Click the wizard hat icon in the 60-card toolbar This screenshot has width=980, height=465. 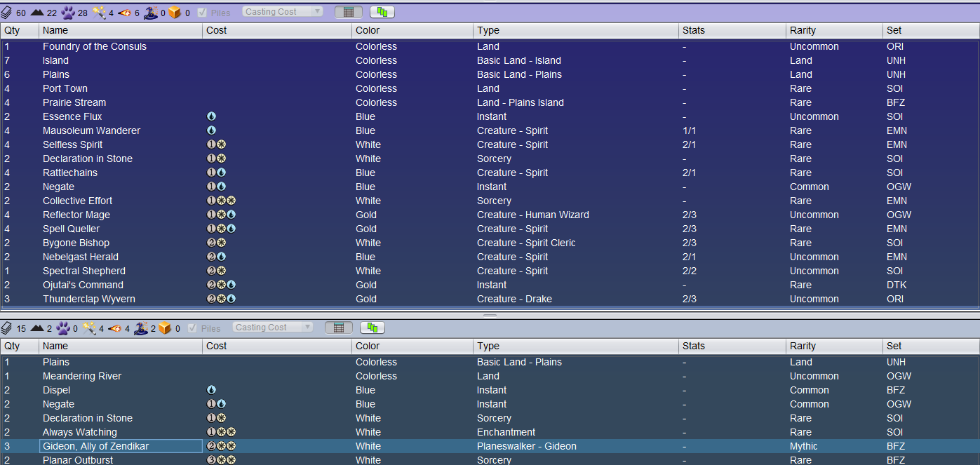coord(150,13)
